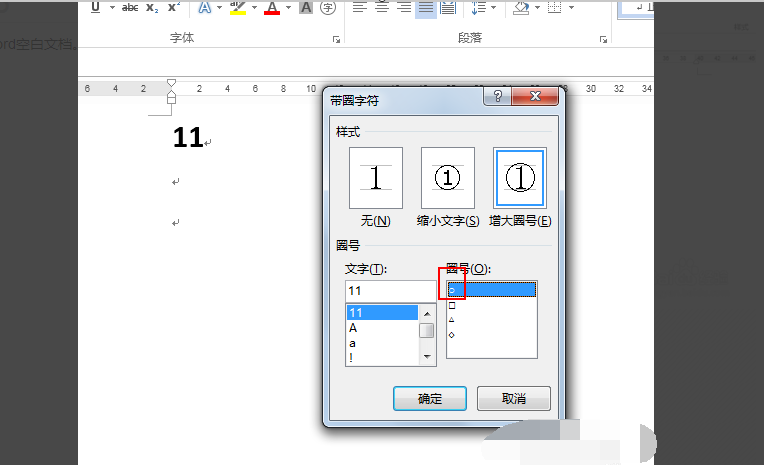Select the 缩小文字(S) style

point(448,178)
